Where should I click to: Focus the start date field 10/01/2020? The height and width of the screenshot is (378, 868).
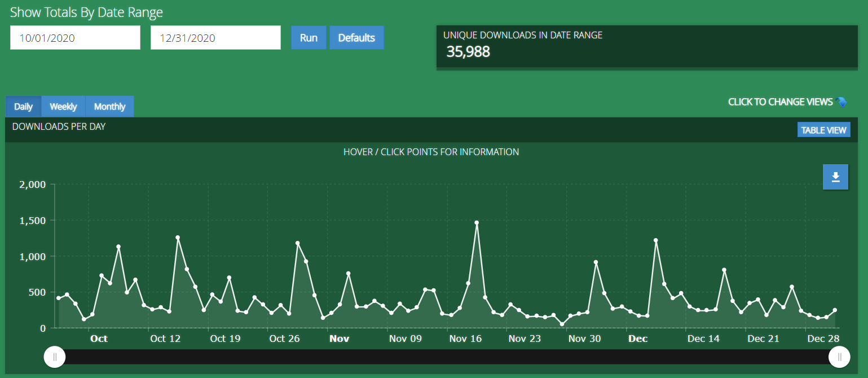coord(75,38)
